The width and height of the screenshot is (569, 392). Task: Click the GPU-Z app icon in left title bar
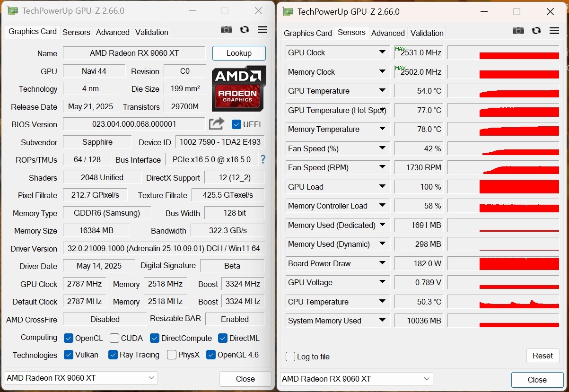click(x=13, y=11)
